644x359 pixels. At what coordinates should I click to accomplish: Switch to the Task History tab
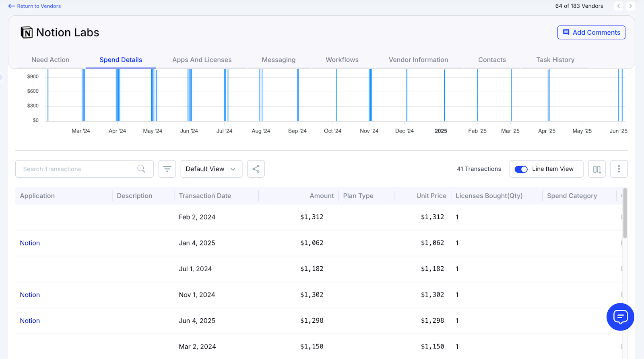point(555,60)
